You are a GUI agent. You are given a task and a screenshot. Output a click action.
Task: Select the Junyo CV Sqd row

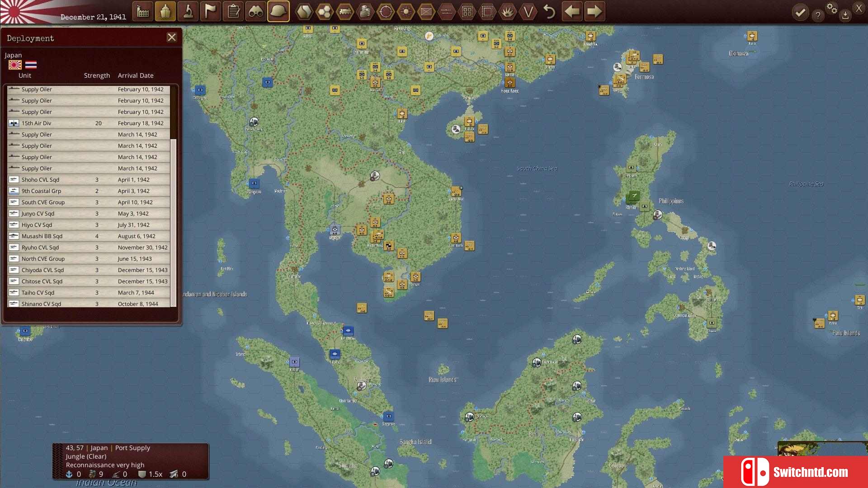coord(89,213)
